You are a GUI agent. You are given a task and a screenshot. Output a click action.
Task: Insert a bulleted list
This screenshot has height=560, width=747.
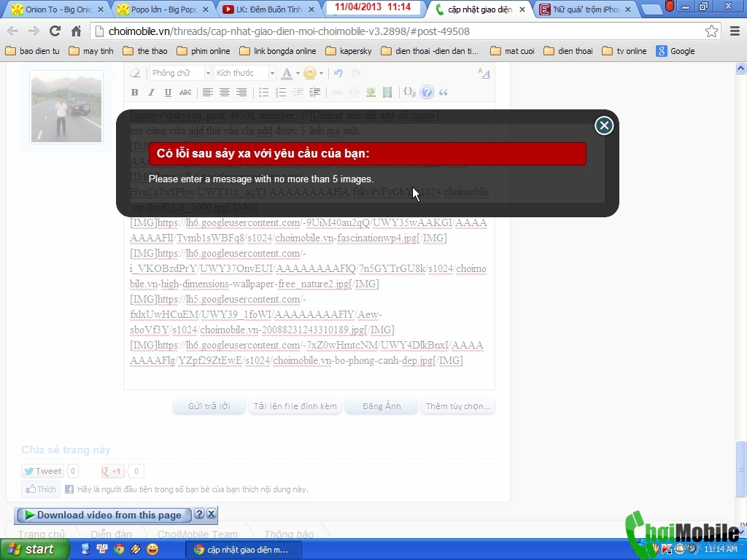pos(263,93)
